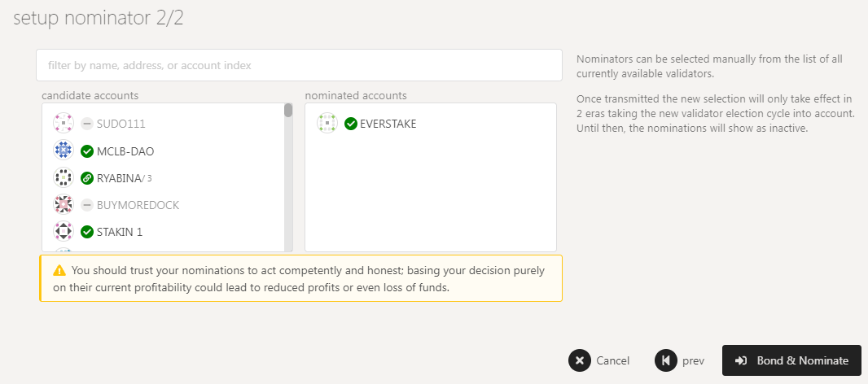Click the sign-in arrow icon on Bond & Nominate

tap(741, 360)
